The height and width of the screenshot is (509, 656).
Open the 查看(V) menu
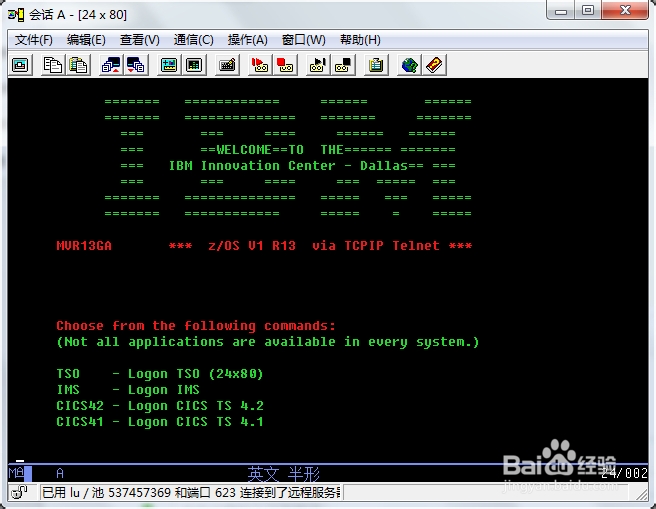(140, 40)
